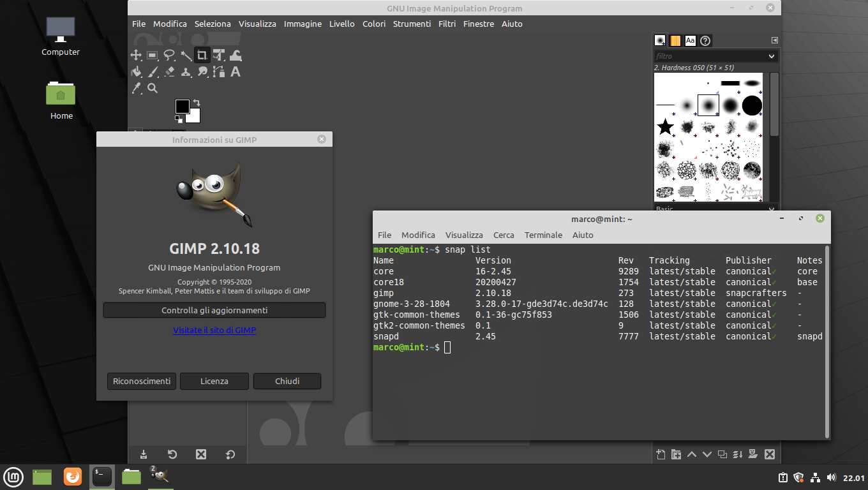Add a layer mask icon in layers panel
The height and width of the screenshot is (490, 868).
[753, 454]
